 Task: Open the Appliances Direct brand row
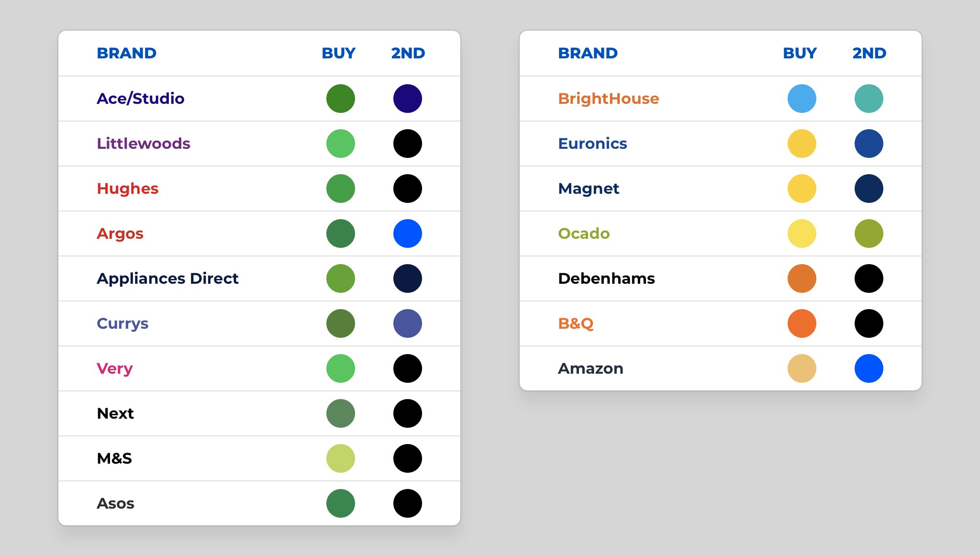(167, 278)
